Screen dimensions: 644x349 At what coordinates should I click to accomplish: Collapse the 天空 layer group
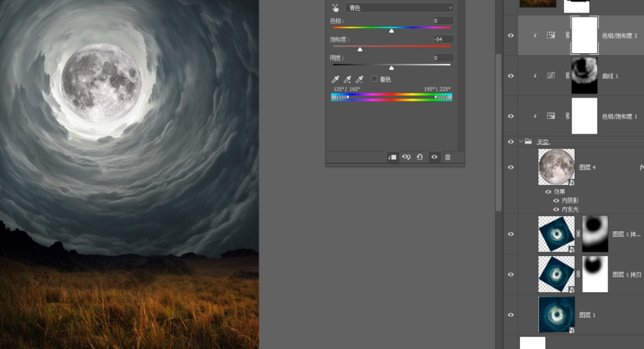click(x=521, y=141)
